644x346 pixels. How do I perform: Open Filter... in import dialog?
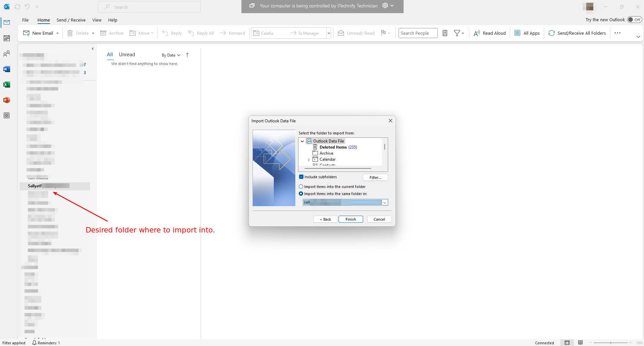(375, 178)
